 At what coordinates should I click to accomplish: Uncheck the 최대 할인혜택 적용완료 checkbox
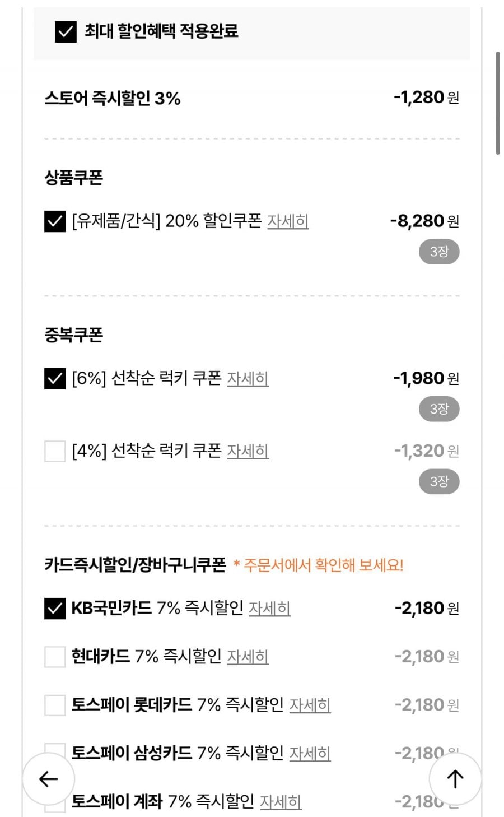pyautogui.click(x=66, y=31)
